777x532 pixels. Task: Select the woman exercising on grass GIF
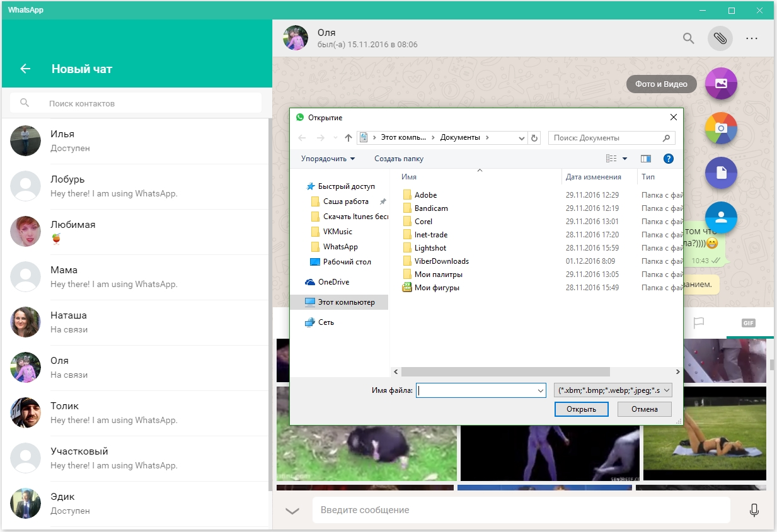pyautogui.click(x=705, y=434)
